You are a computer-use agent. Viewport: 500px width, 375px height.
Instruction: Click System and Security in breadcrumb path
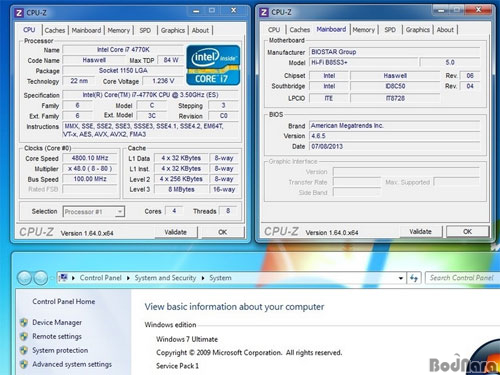pos(165,278)
